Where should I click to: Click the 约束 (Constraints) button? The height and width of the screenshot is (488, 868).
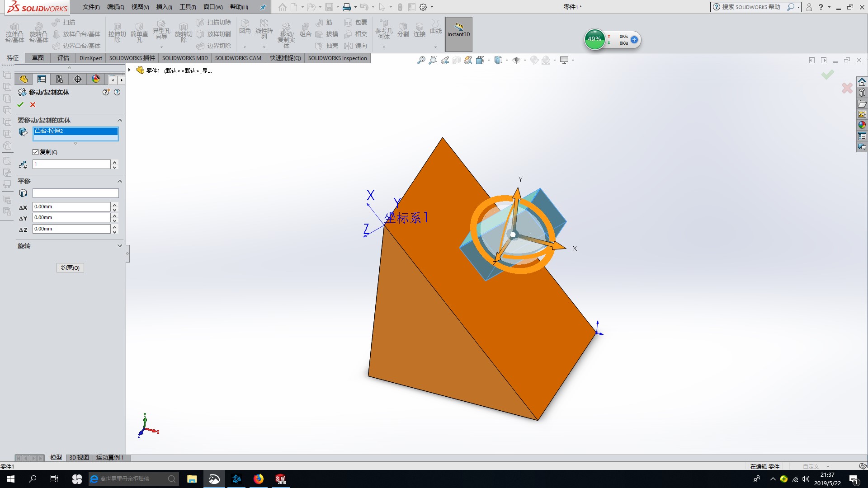(x=70, y=267)
